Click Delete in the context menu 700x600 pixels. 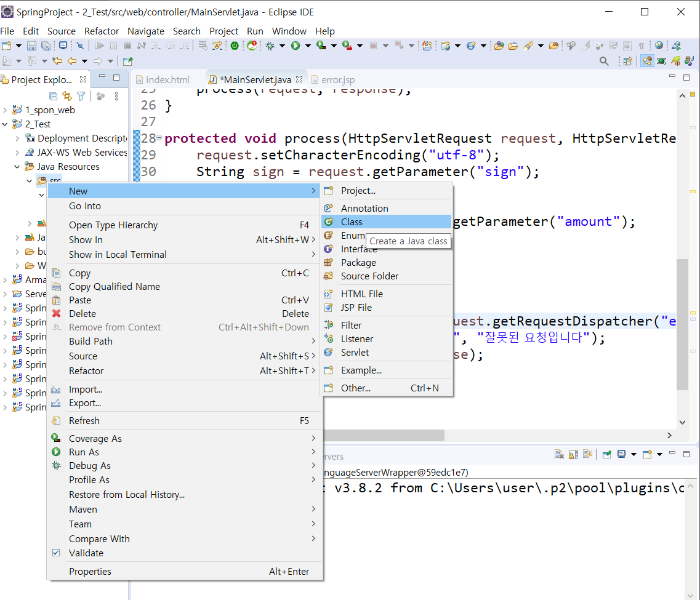pos(185,314)
